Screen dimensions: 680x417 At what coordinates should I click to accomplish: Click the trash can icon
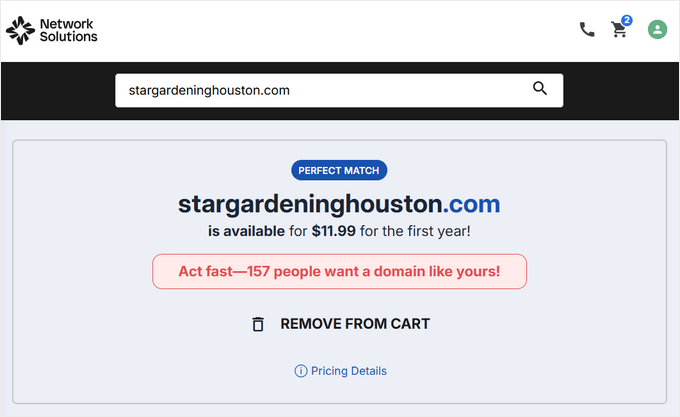point(258,324)
